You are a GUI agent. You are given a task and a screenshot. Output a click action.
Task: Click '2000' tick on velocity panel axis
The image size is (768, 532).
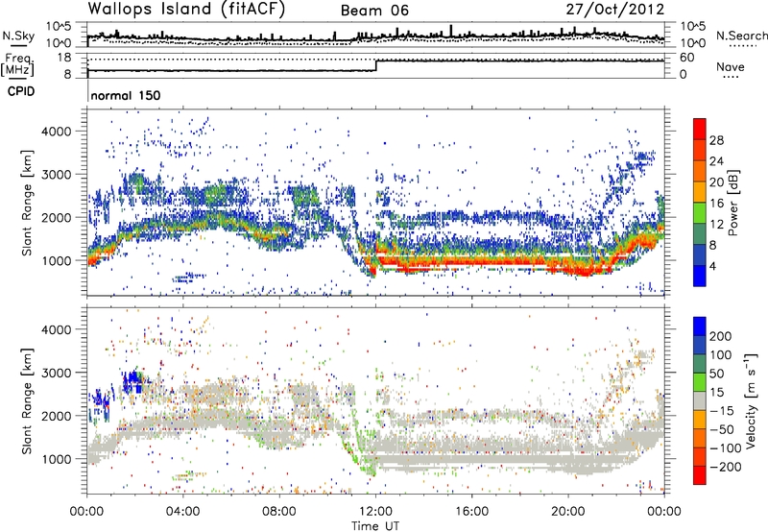pos(57,416)
